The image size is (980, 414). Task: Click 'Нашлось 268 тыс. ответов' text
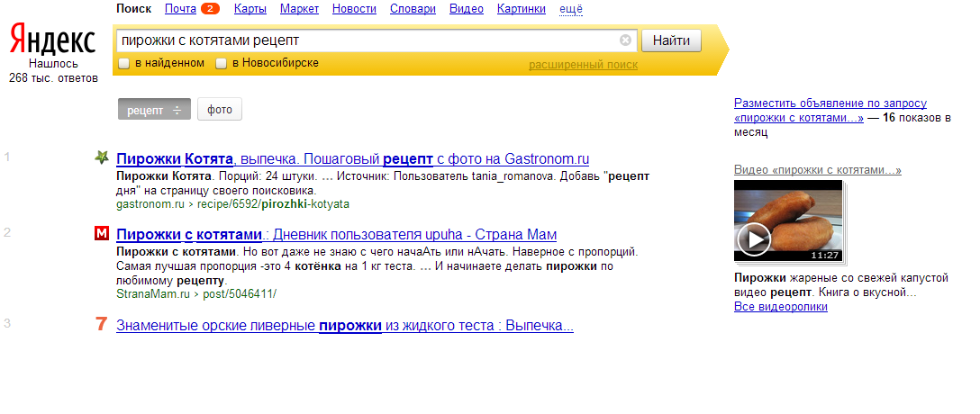53,71
